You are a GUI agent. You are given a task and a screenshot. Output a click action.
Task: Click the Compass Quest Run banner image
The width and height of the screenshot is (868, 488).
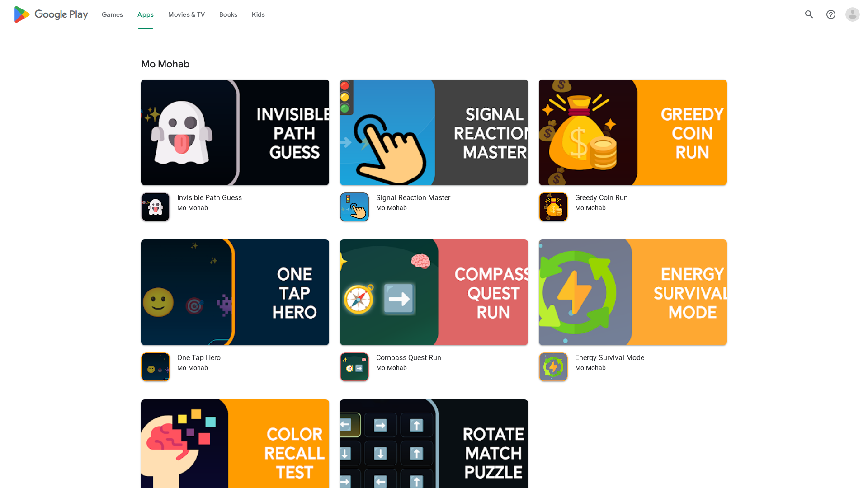[x=434, y=292]
